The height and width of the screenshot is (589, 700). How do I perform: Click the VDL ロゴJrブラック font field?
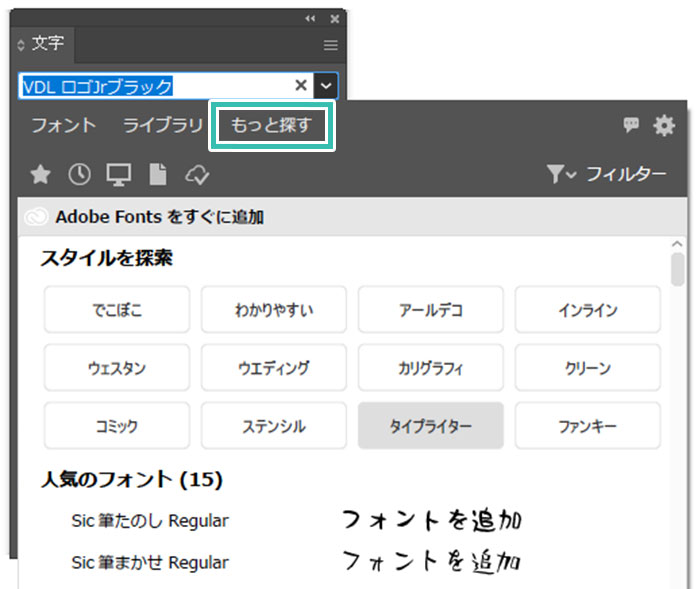pyautogui.click(x=155, y=86)
